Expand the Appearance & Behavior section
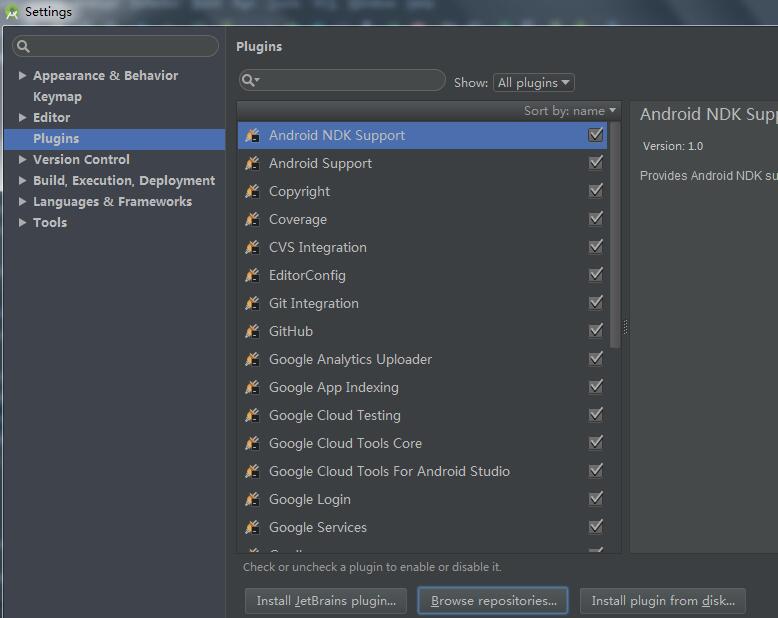Viewport: 778px width, 618px height. coord(22,76)
